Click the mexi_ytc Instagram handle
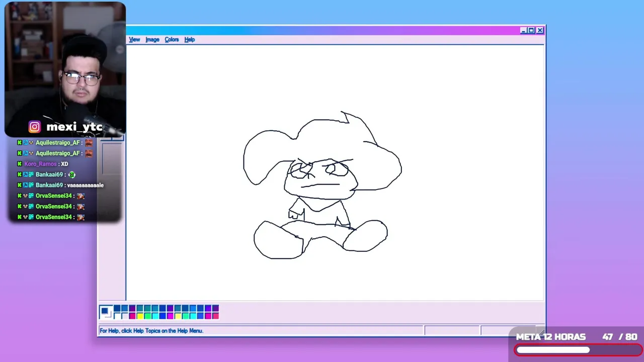 [x=74, y=127]
